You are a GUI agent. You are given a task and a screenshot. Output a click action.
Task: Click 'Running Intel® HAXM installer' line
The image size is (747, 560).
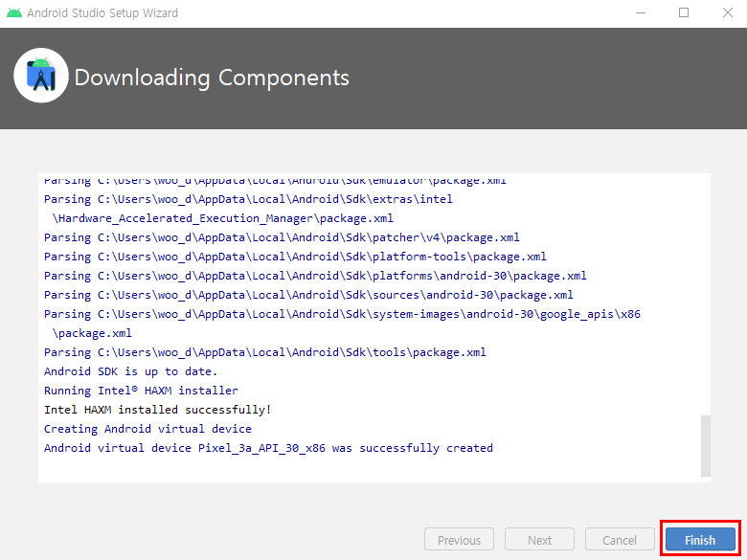pyautogui.click(x=141, y=391)
